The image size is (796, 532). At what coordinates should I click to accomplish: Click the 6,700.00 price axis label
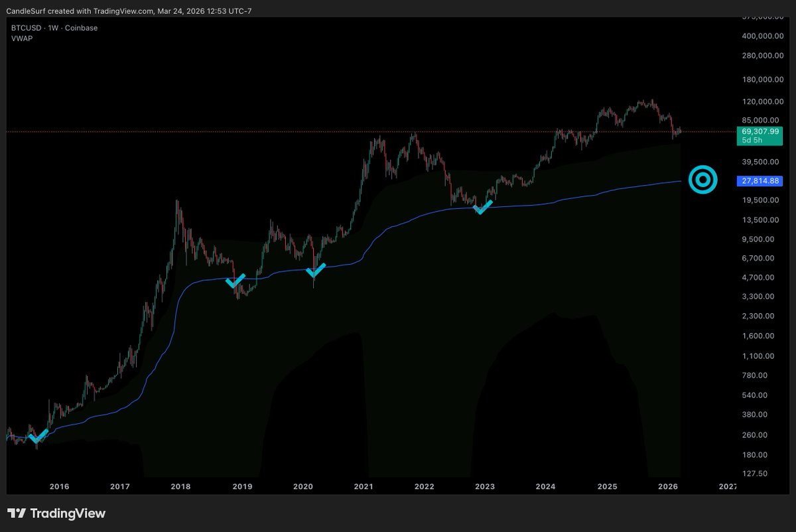click(758, 258)
